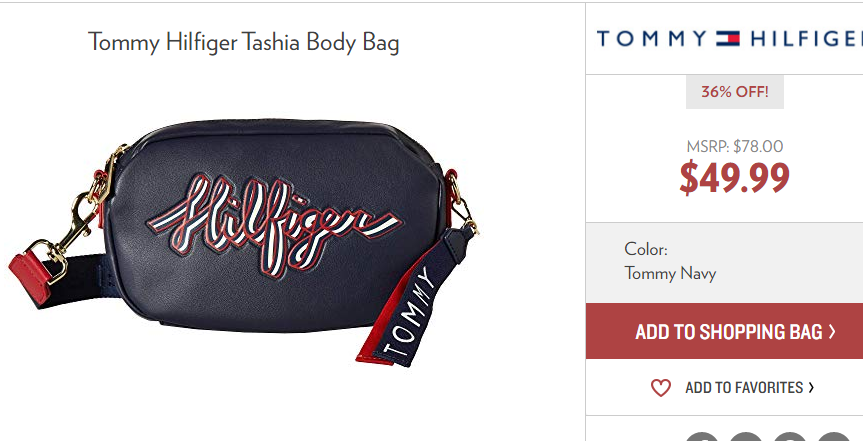Click the third gray share circle icon

[x=789, y=437]
